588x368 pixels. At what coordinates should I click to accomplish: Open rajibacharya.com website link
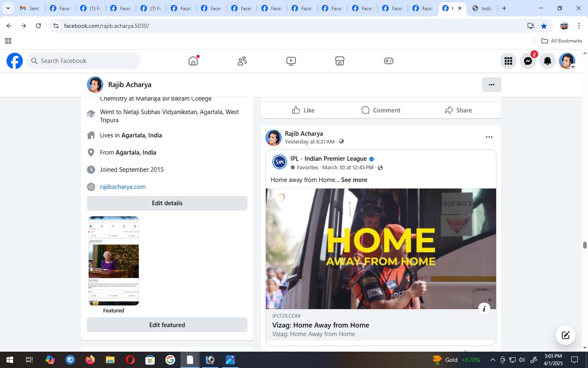tap(122, 187)
